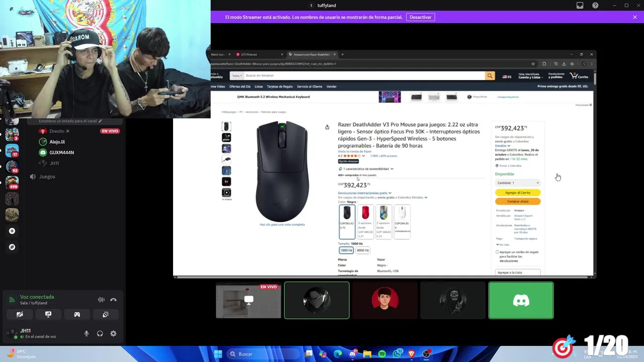Screen dimensions: 644x362
Task: Select the black mouse color swatch
Action: (347, 221)
